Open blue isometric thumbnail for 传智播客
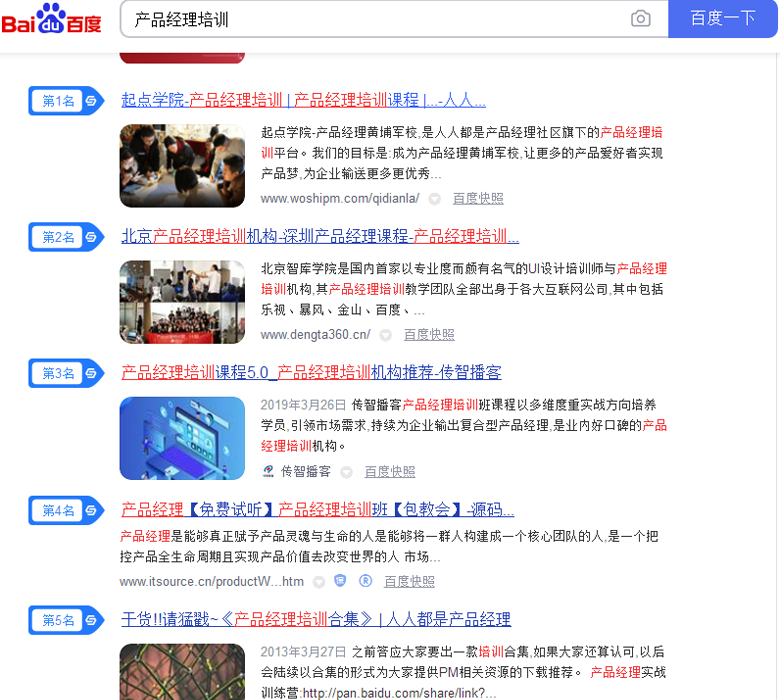Screen dimensions: 780x700 182,438
